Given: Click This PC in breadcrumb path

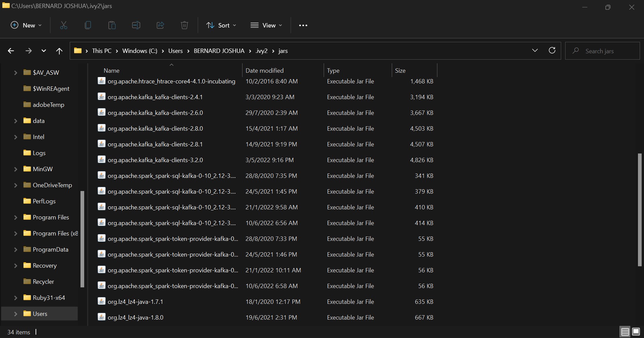Looking at the screenshot, I should (x=102, y=51).
